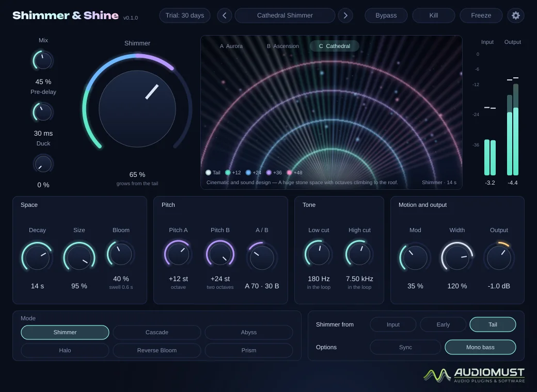Set Shimmer from to Tail

(x=493, y=324)
